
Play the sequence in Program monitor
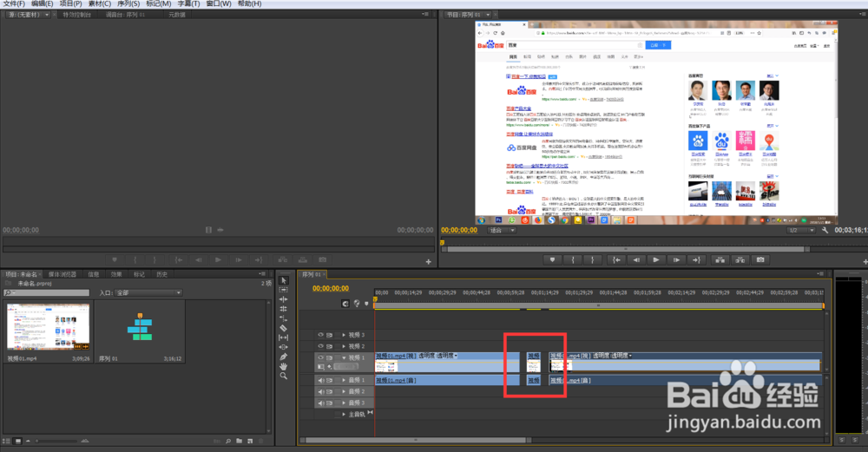coord(656,259)
